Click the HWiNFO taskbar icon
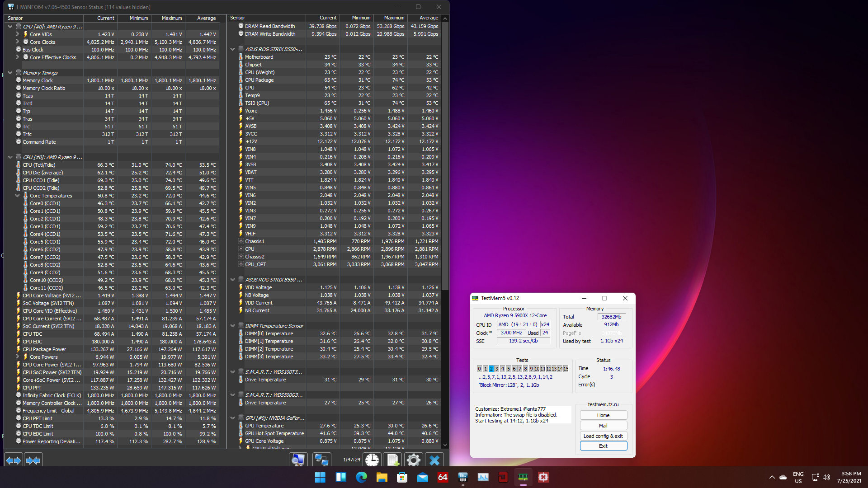This screenshot has height=488, width=868. pyautogui.click(x=462, y=477)
